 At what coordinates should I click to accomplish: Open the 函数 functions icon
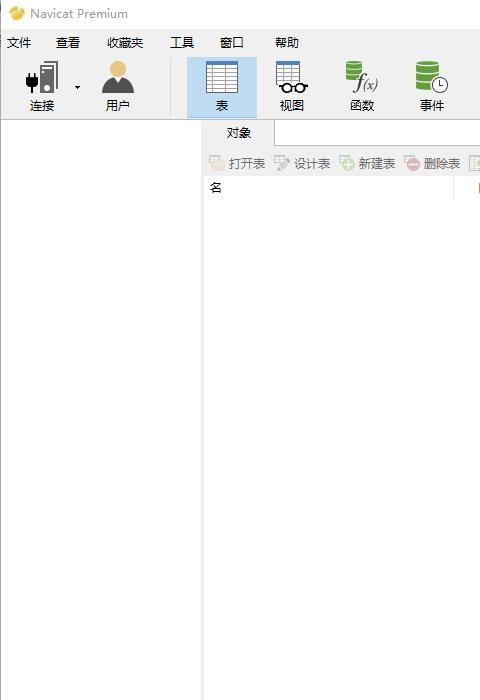tap(362, 87)
